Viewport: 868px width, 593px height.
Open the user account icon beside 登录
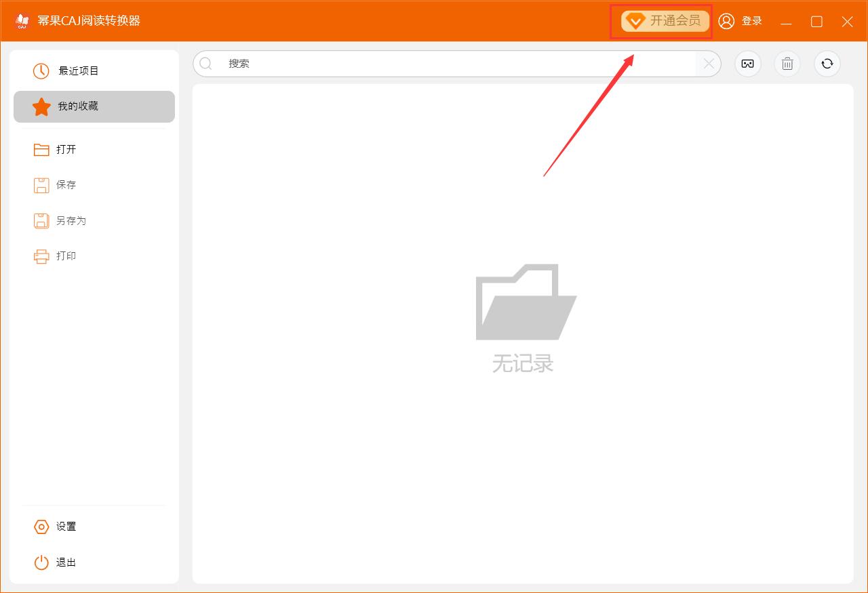[727, 21]
